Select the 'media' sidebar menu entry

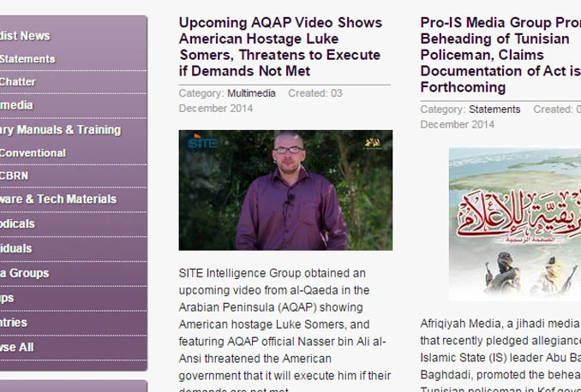(x=16, y=105)
